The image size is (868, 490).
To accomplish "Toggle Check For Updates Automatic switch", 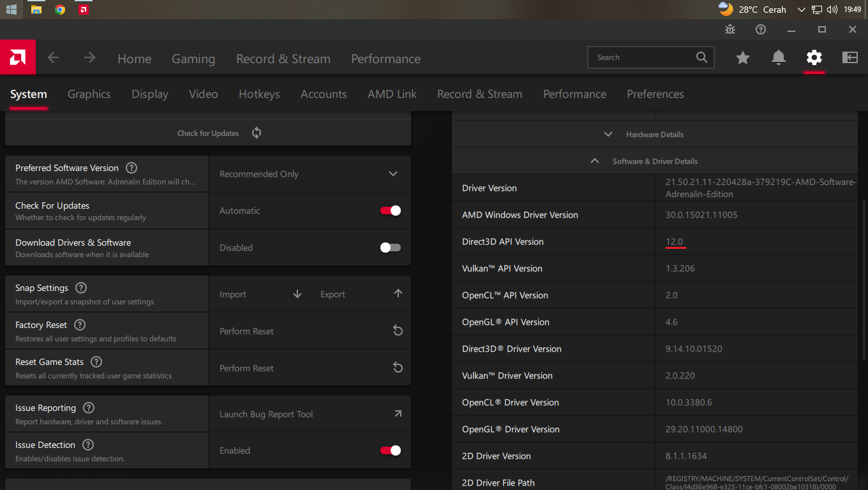I will click(x=391, y=211).
